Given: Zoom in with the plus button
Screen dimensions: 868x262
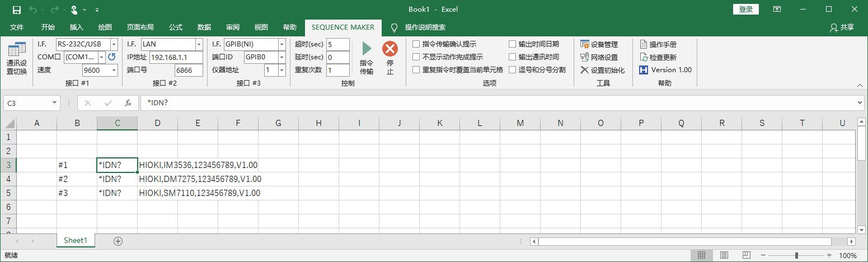Looking at the screenshot, I should click(x=831, y=255).
